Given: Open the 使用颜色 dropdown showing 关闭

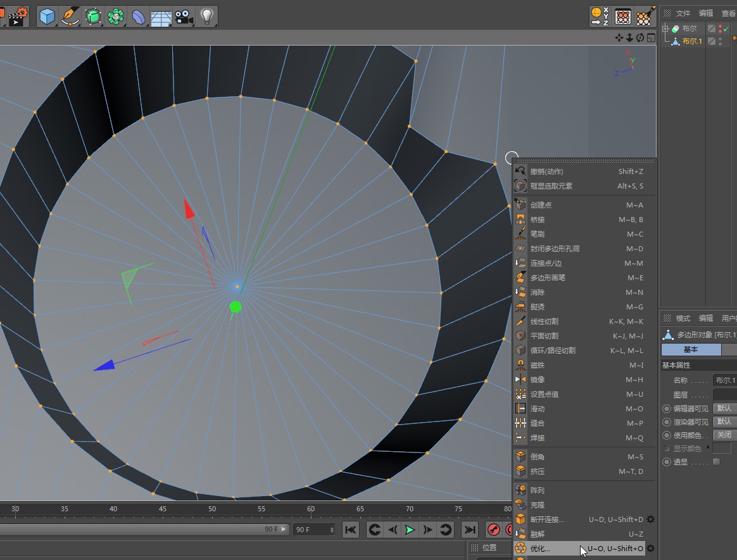Looking at the screenshot, I should click(x=725, y=435).
